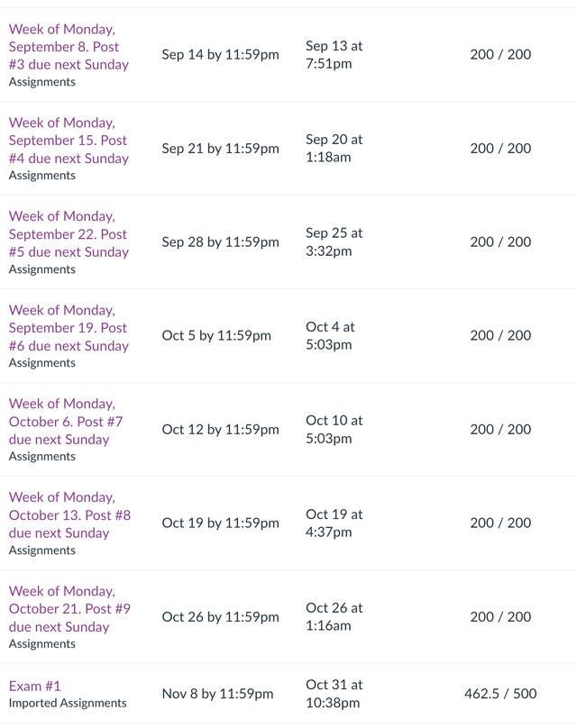The height and width of the screenshot is (728, 577).
Task: Click the Nov 8 by 11:59pm due date
Action: [x=217, y=694]
